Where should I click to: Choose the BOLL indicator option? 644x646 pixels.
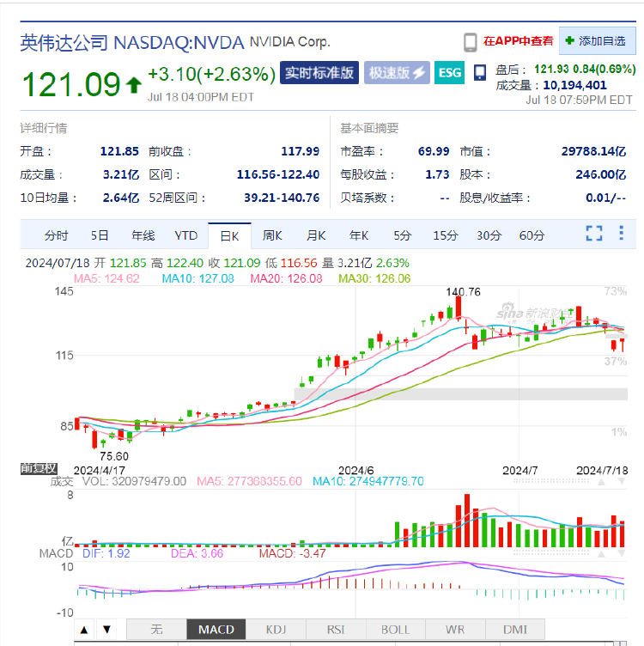point(395,630)
